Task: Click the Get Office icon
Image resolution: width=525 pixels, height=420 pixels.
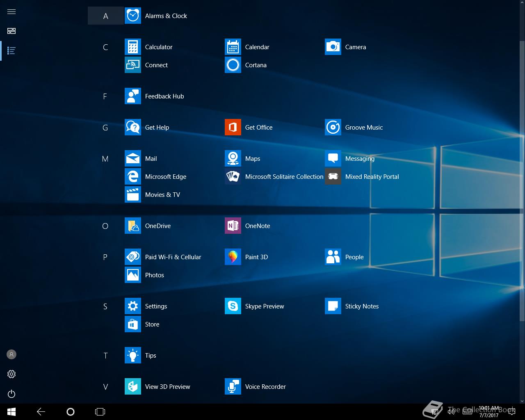Action: click(x=233, y=128)
